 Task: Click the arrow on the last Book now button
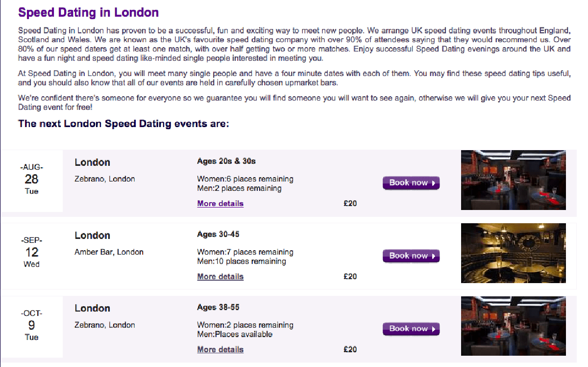pos(434,329)
